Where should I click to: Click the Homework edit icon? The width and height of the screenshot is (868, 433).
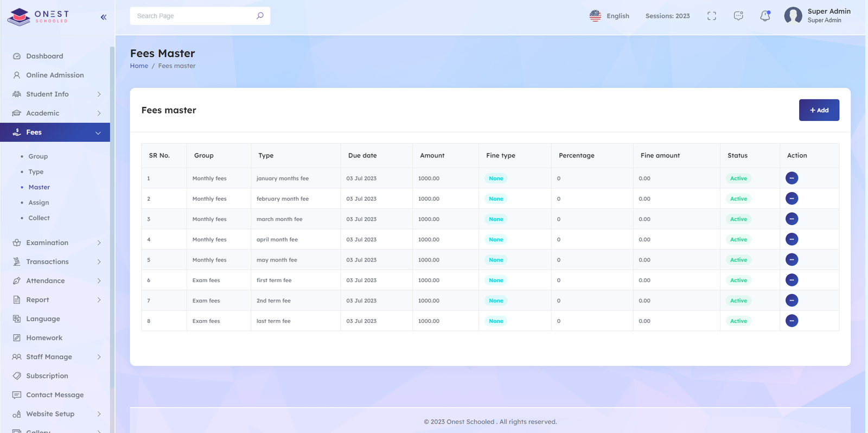17,338
